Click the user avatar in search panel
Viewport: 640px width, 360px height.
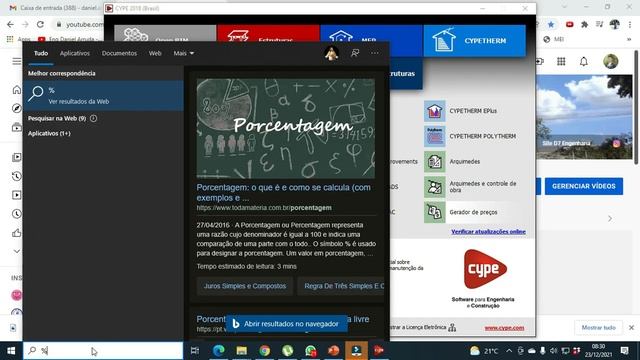(331, 53)
